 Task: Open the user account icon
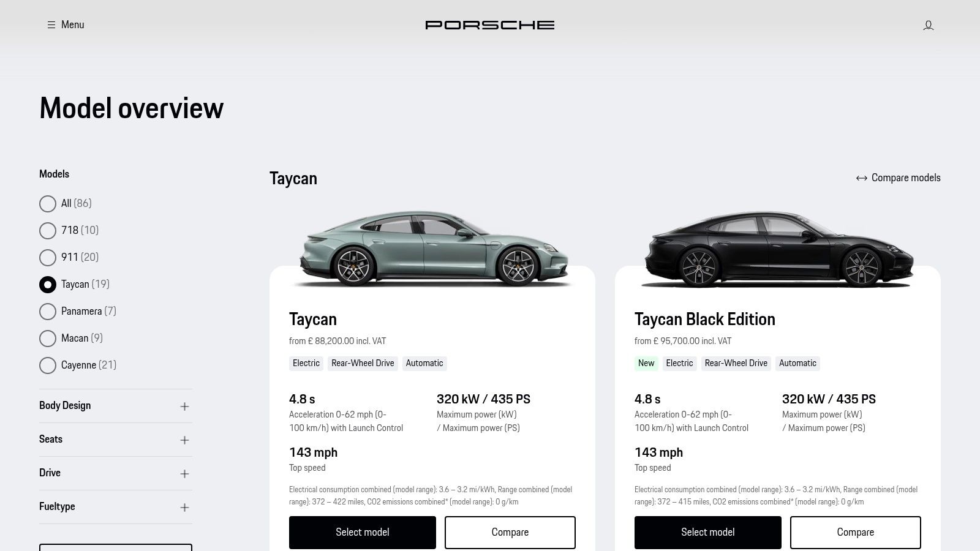tap(928, 25)
